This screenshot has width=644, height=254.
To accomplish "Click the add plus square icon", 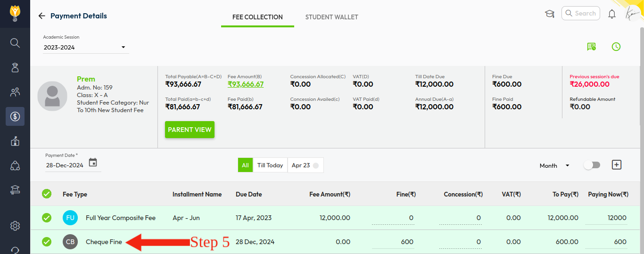I will (x=617, y=165).
